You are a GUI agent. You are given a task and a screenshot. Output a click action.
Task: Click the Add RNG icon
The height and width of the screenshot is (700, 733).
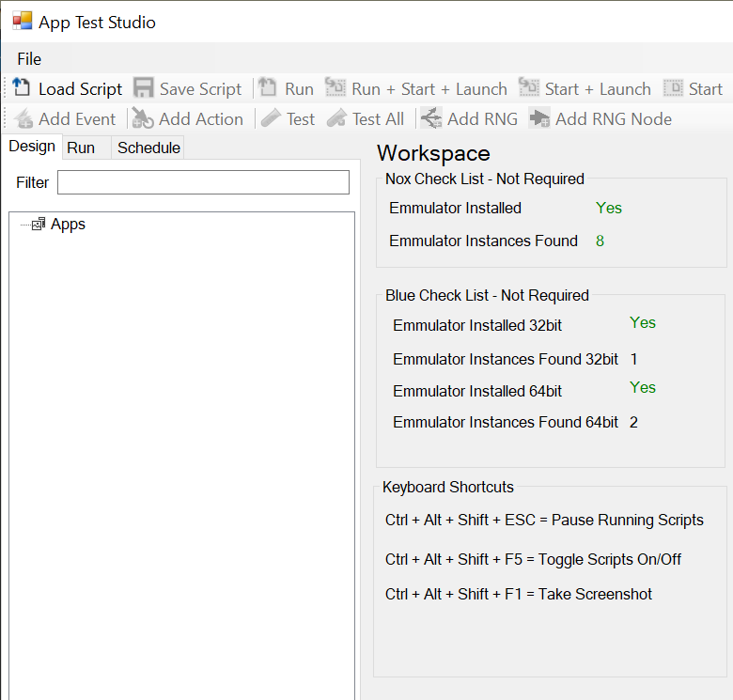(x=431, y=118)
